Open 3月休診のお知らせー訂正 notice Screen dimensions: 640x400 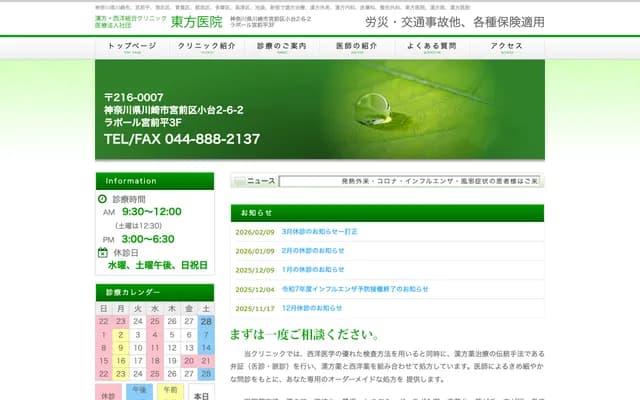point(319,231)
